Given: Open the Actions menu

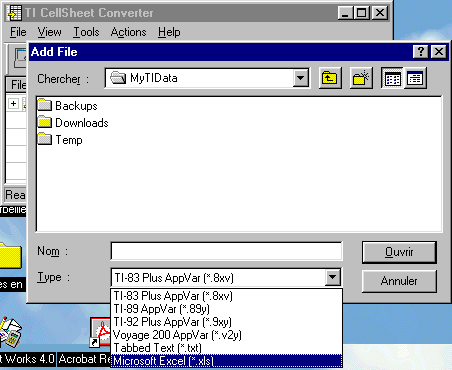Looking at the screenshot, I should (x=128, y=32).
